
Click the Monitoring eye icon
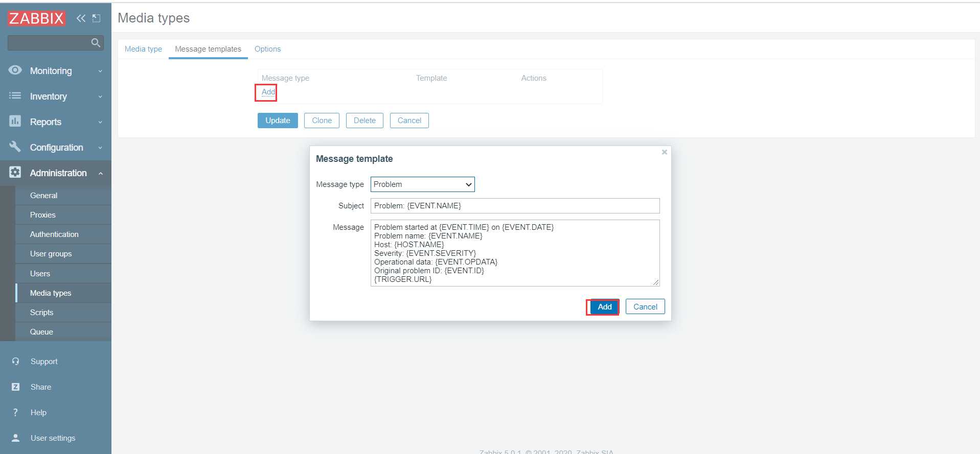point(15,70)
